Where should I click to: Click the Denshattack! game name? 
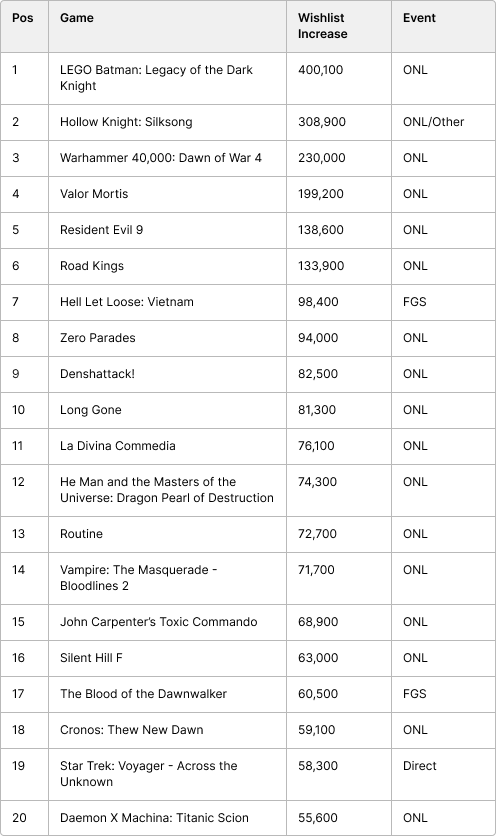[97, 374]
